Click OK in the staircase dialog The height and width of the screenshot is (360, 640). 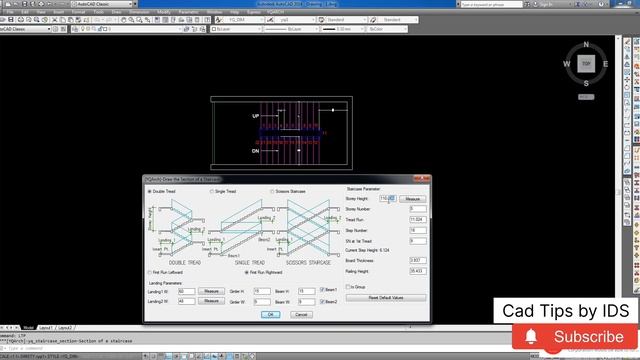coord(270,315)
